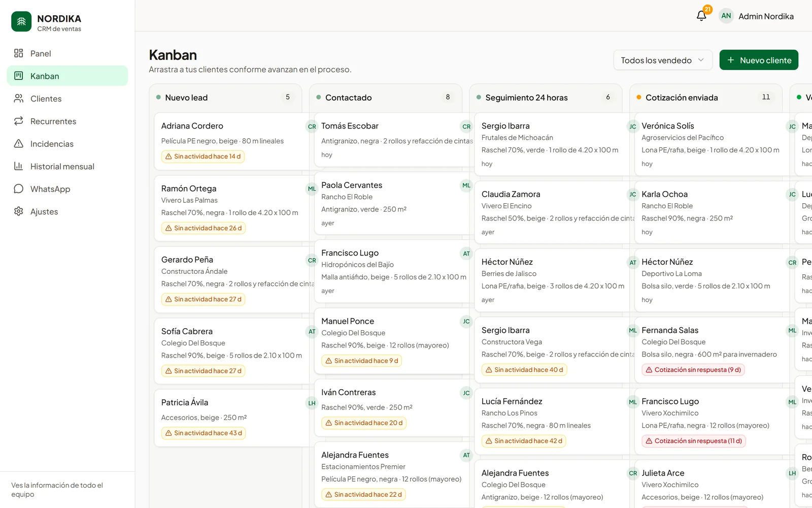Viewport: 812px width, 508px height.
Task: Click the AN user avatar
Action: (726, 16)
